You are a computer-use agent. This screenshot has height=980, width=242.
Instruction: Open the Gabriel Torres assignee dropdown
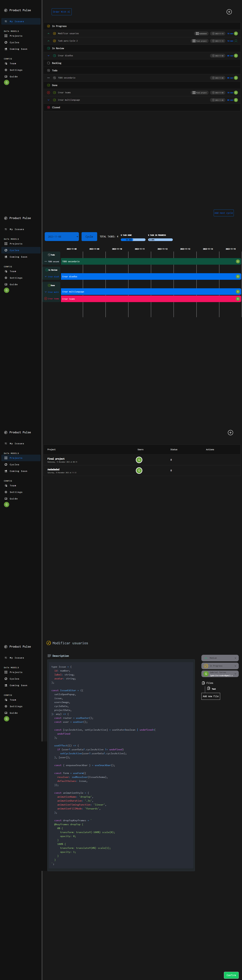(x=220, y=674)
